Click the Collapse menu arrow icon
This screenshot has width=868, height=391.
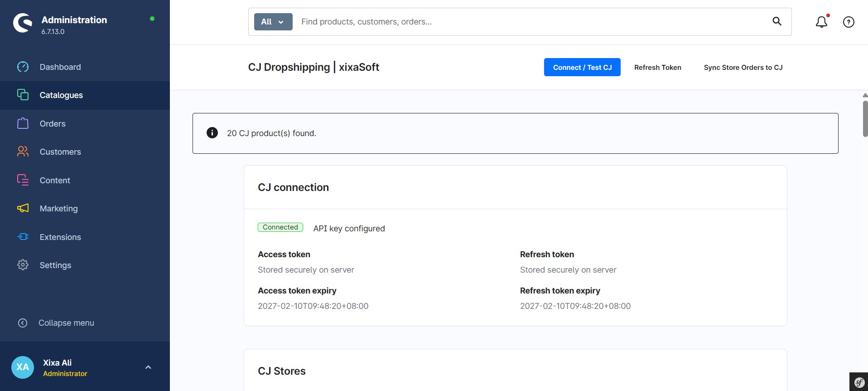(x=23, y=323)
